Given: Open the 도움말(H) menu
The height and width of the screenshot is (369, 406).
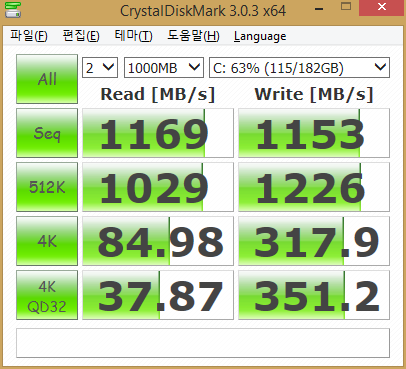Looking at the screenshot, I should click(x=193, y=36).
